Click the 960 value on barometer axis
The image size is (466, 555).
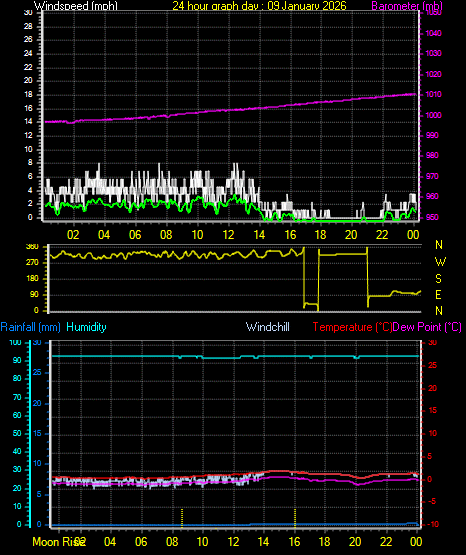pyautogui.click(x=432, y=196)
